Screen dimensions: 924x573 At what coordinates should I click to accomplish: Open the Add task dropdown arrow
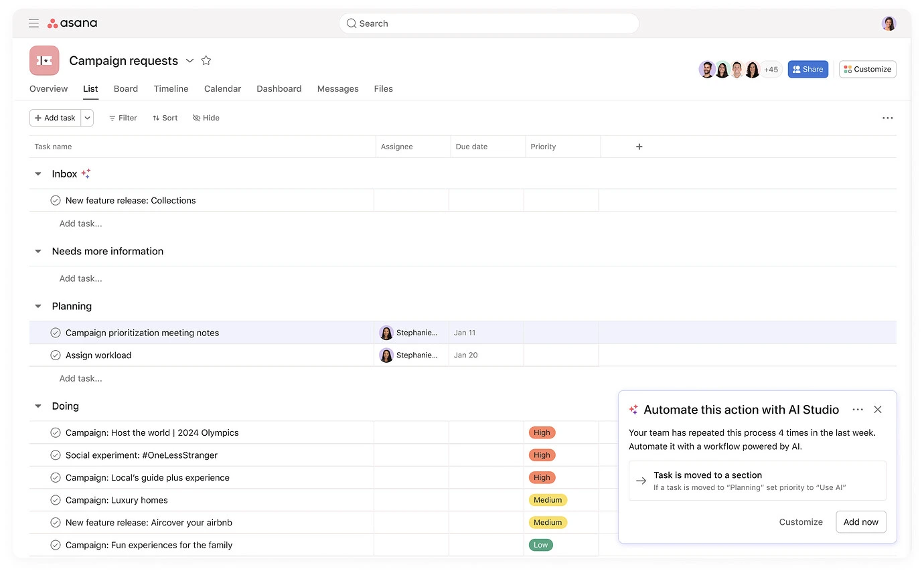pos(87,118)
